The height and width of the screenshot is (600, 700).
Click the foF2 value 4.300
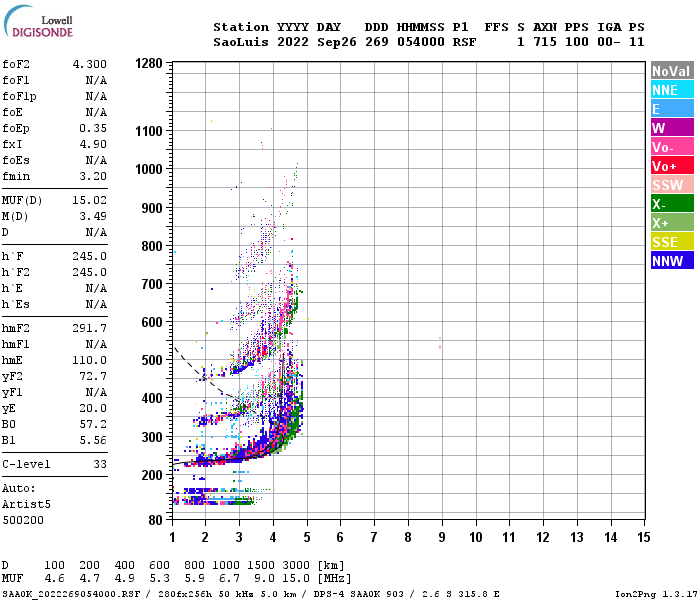click(x=90, y=64)
